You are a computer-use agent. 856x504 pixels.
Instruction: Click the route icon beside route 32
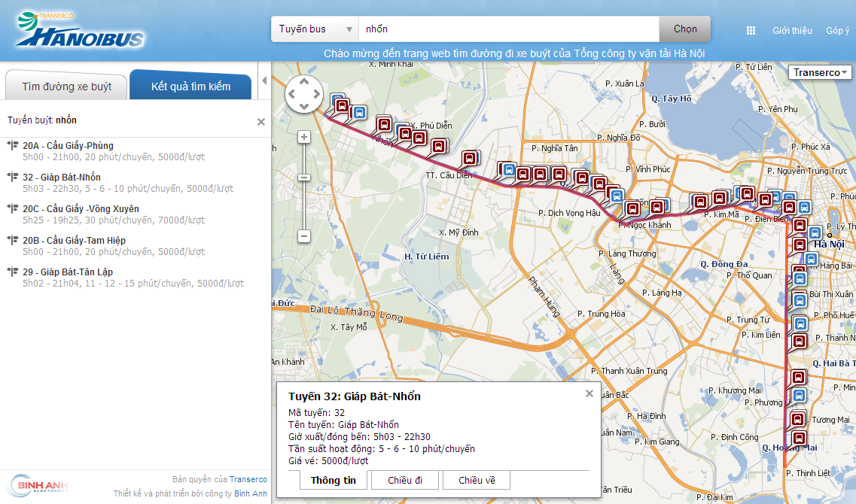(13, 177)
